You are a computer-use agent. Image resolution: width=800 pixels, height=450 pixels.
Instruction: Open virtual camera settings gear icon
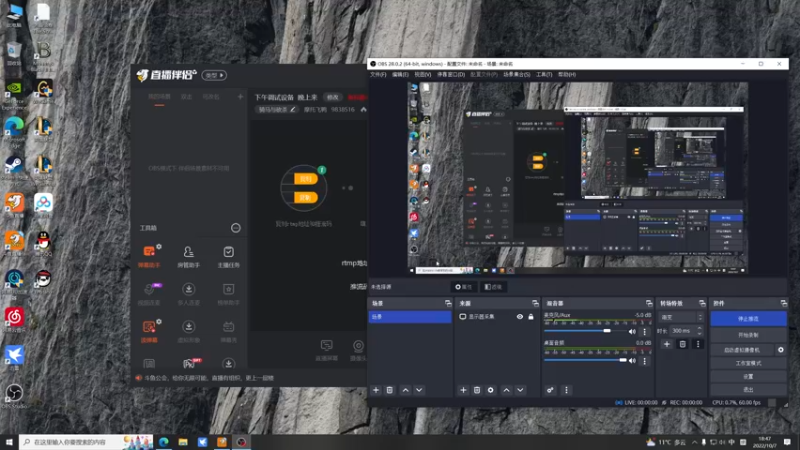(781, 350)
